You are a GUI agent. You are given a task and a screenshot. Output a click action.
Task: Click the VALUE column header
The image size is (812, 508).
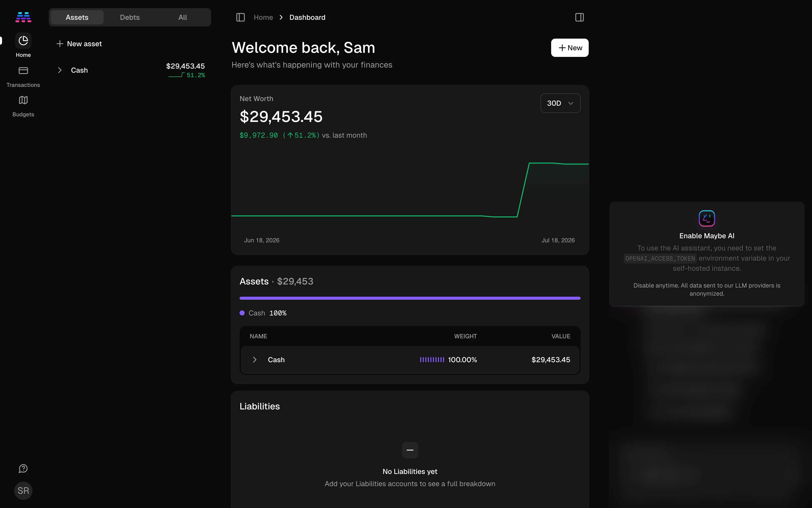(x=561, y=336)
